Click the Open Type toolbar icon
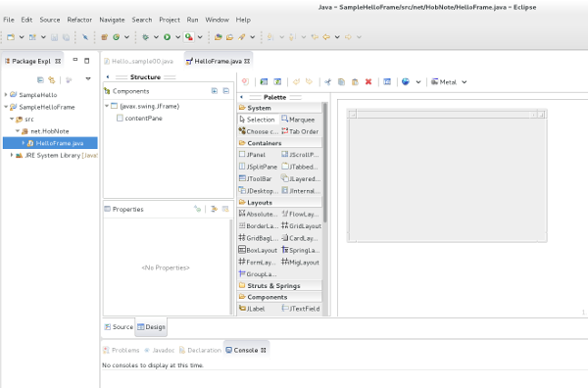The height and width of the screenshot is (388, 588). 219,37
